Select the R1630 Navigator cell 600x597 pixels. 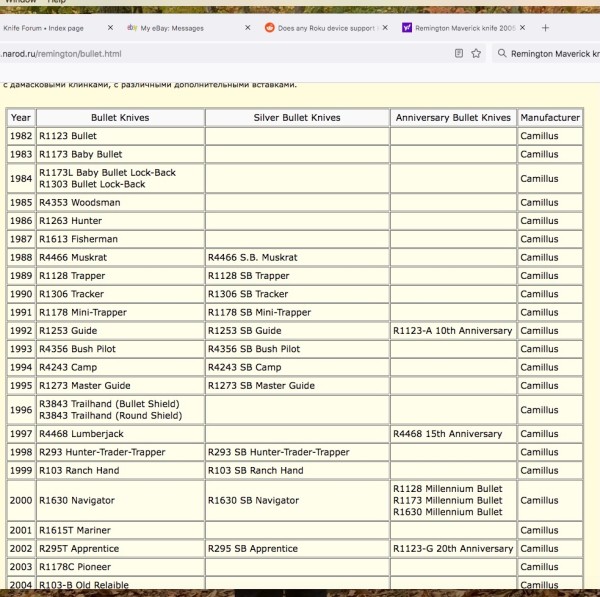click(x=120, y=501)
